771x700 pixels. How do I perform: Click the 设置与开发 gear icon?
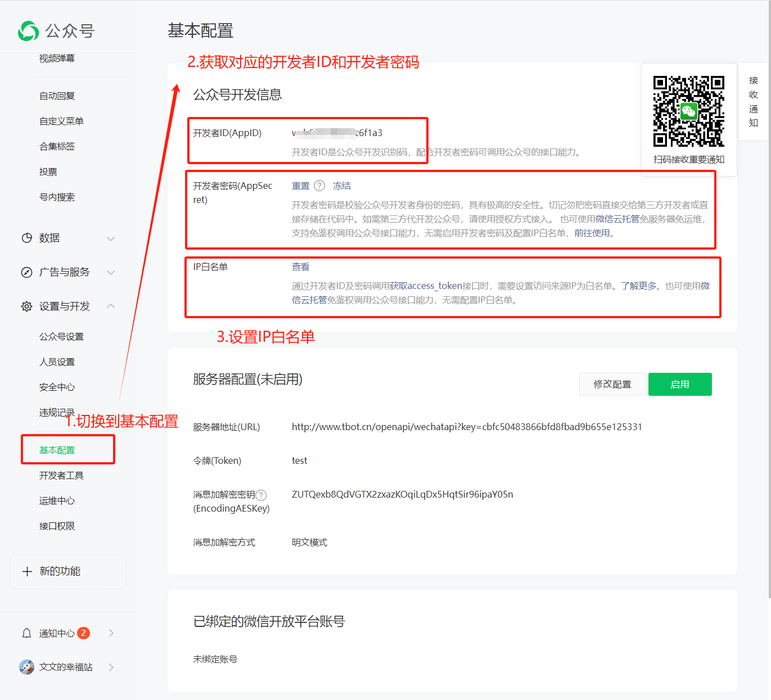coord(26,306)
